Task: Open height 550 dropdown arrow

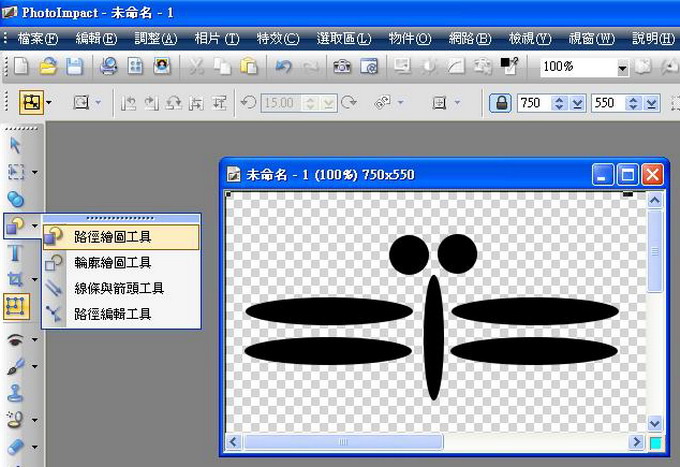Action: pos(651,103)
